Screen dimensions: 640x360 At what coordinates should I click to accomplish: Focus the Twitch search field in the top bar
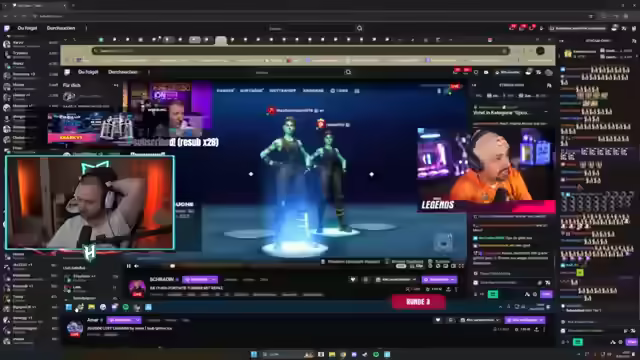point(311,29)
